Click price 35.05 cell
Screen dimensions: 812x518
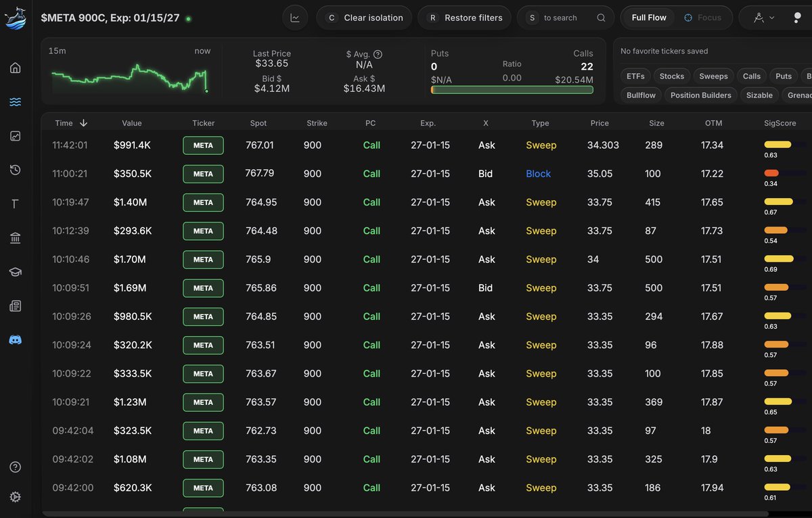click(600, 174)
